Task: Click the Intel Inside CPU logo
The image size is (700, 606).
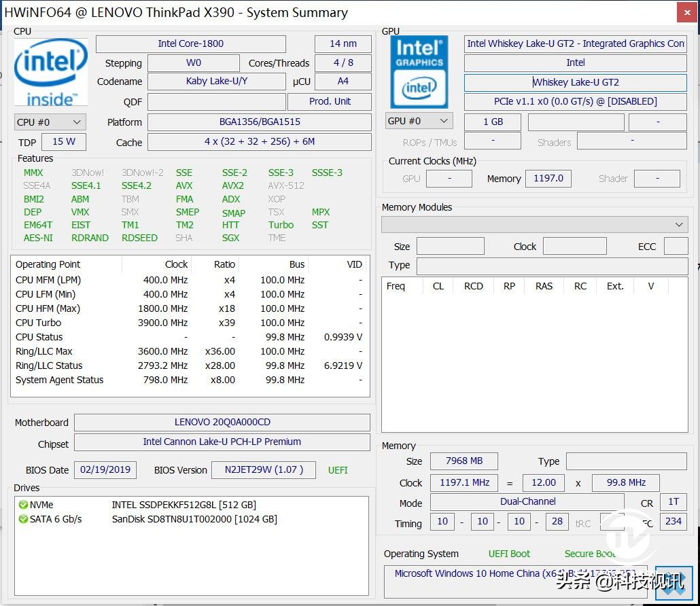Action: tap(50, 72)
